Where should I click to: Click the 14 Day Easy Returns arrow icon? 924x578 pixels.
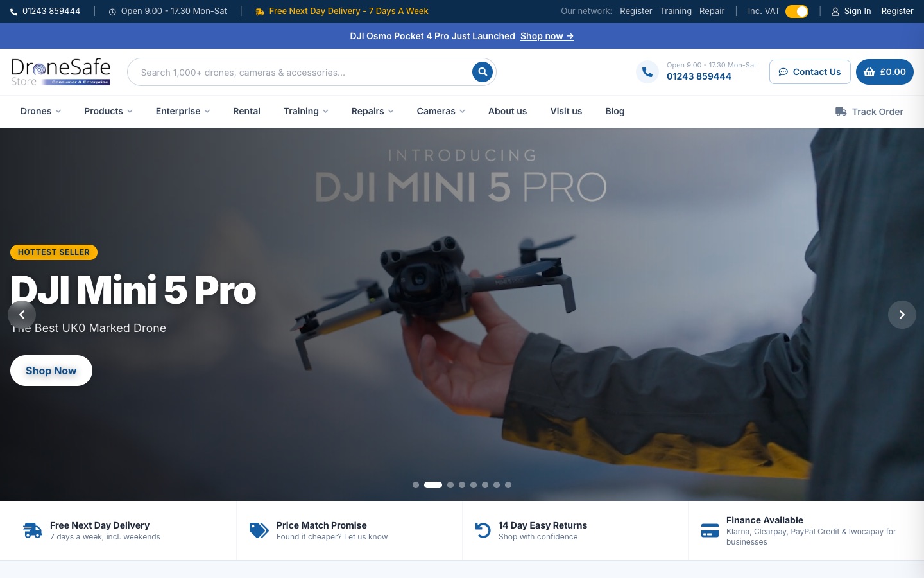483,530
